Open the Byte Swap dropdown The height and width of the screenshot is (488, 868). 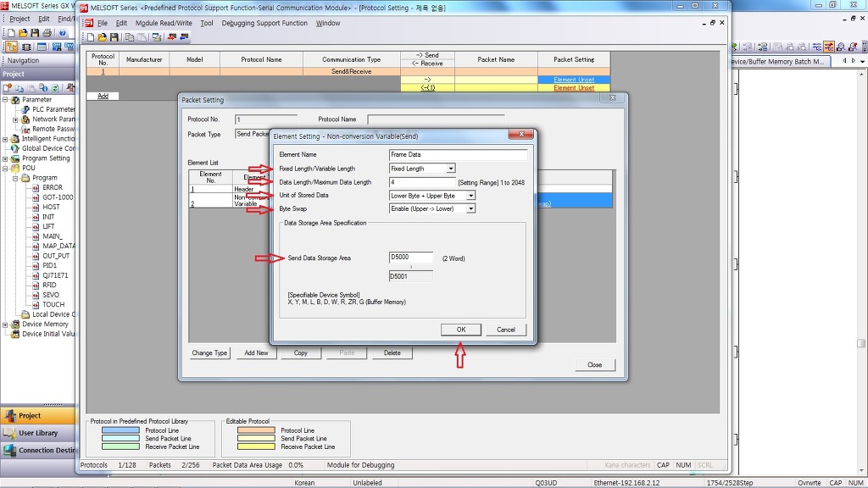(470, 208)
